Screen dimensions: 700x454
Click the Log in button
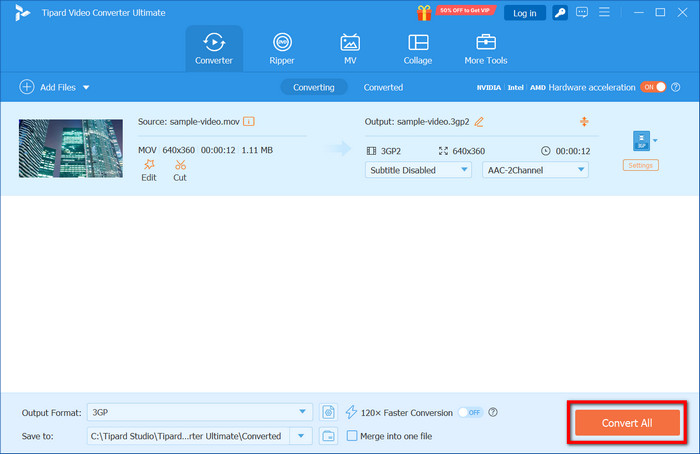[524, 13]
